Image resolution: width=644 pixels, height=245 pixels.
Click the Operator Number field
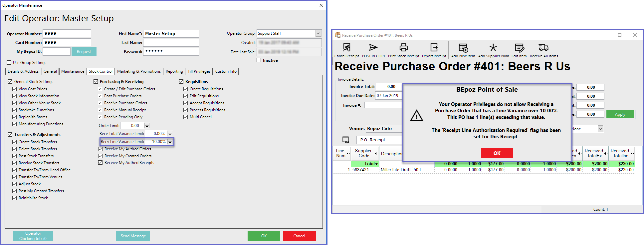pos(67,33)
